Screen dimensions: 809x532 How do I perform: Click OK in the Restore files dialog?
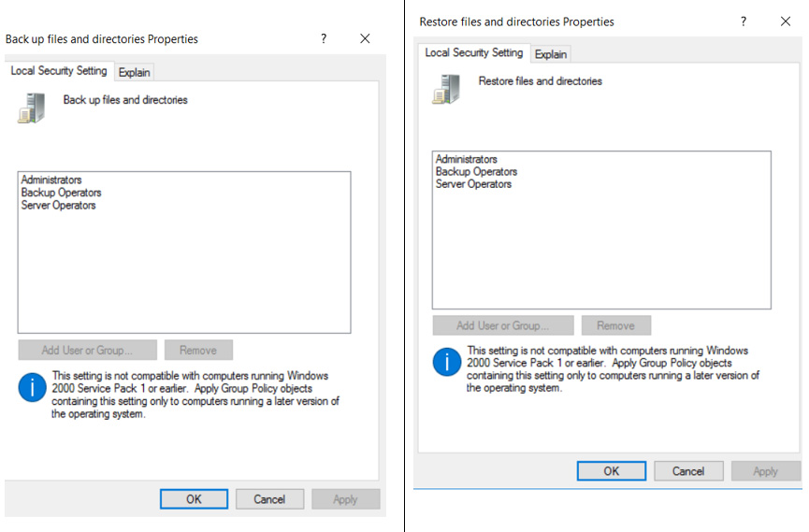tap(612, 471)
